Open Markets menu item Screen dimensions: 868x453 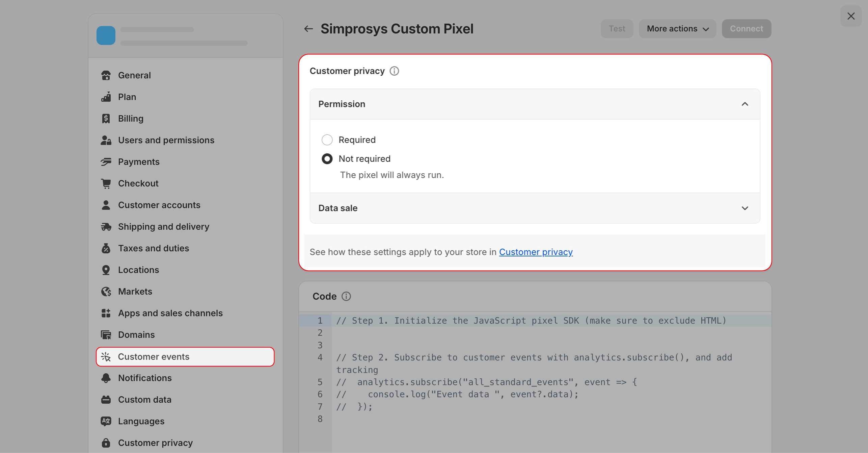pos(185,292)
